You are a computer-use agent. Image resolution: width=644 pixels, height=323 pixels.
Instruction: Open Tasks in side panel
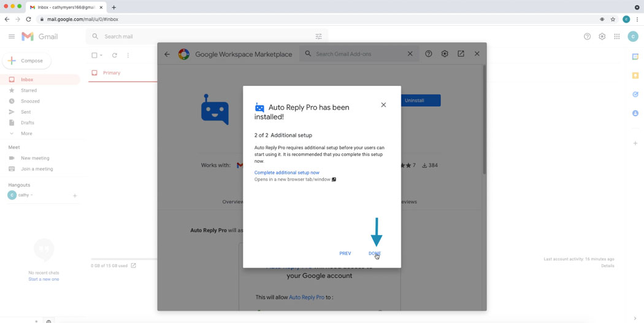tap(635, 94)
